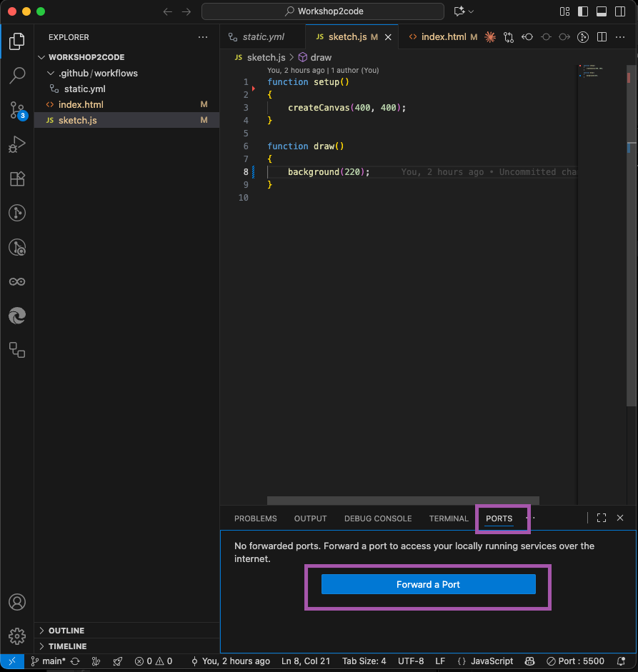This screenshot has height=672, width=638.
Task: Click the draw breadcrumb symbol
Action: click(x=315, y=57)
